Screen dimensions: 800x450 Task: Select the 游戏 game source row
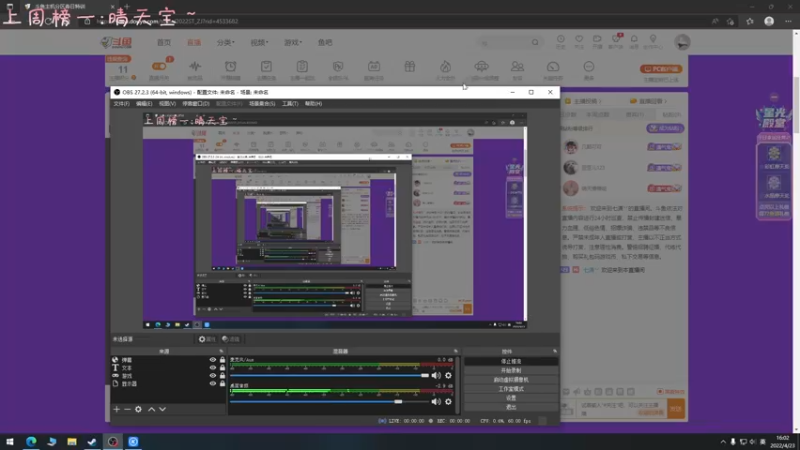[x=168, y=376]
